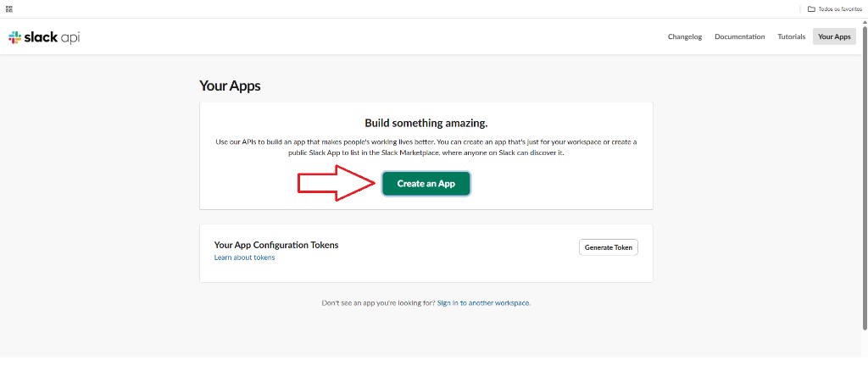Click the Slack API logo
Image resolution: width=868 pixels, height=382 pixels.
(44, 37)
